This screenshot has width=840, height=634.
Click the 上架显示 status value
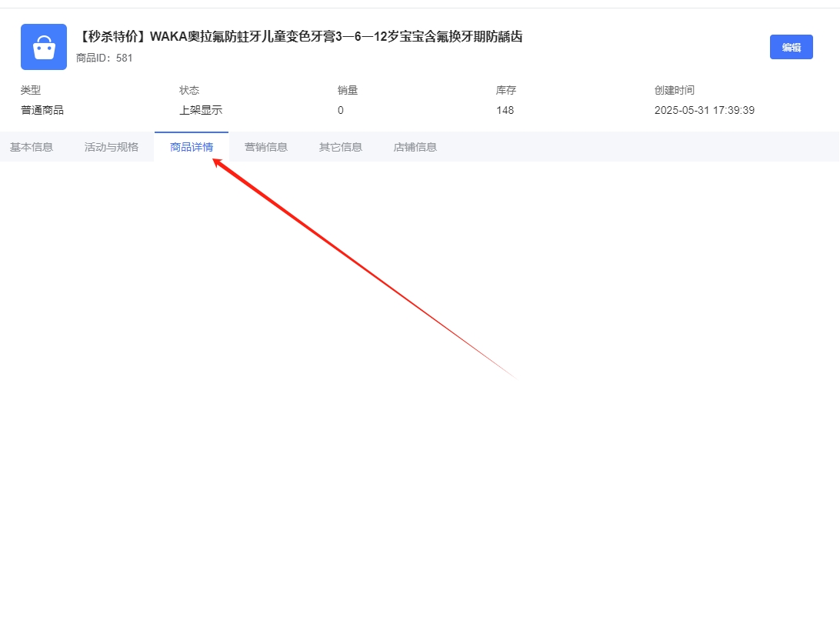201,110
